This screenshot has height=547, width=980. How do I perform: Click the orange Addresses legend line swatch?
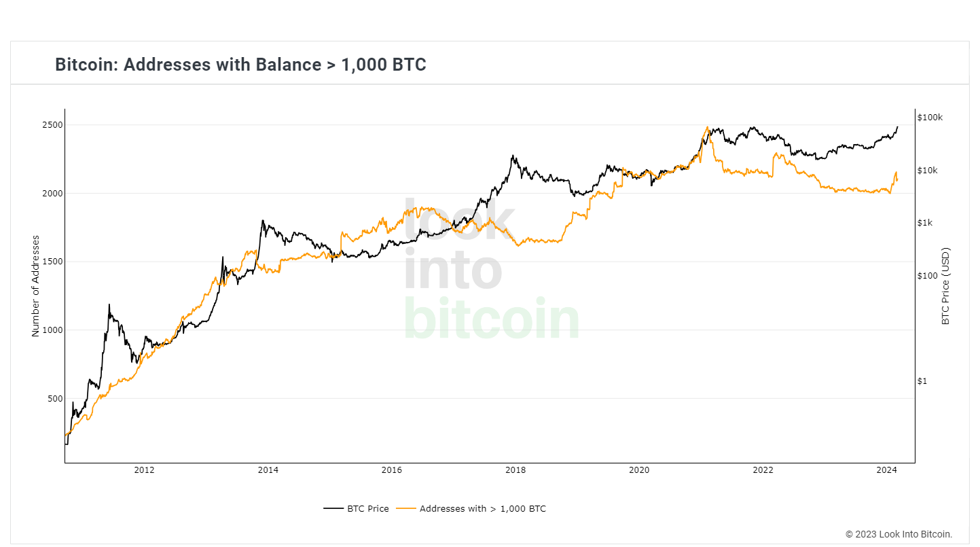(x=406, y=508)
